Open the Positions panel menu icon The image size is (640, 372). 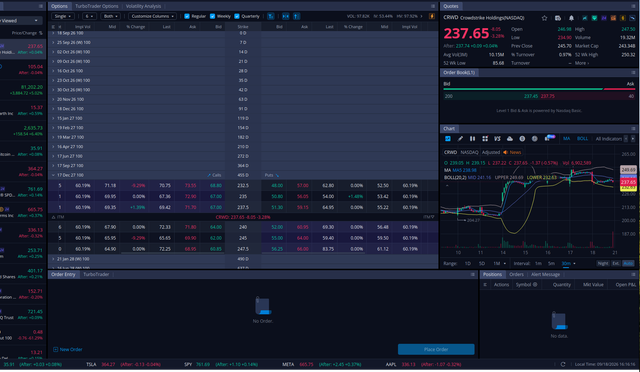point(633,275)
